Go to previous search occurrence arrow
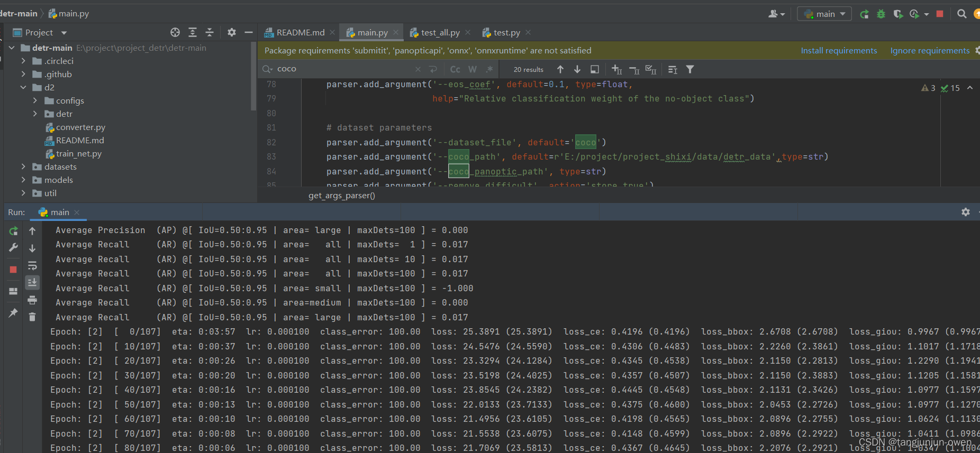This screenshot has height=453, width=980. [560, 69]
